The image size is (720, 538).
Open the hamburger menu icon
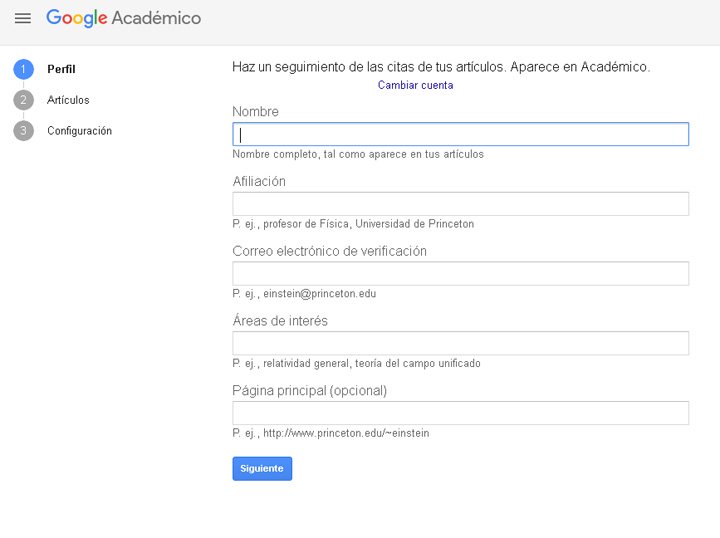click(x=22, y=18)
